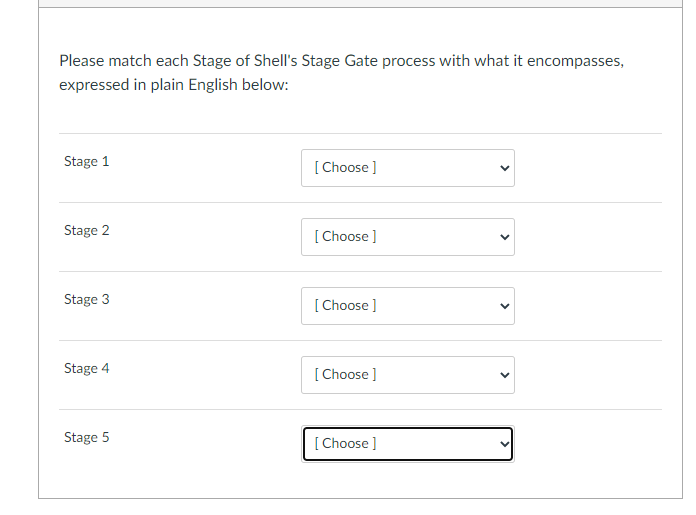
Task: Click "[ Choose ]" placeholder text for Stage 5
Action: pos(345,444)
